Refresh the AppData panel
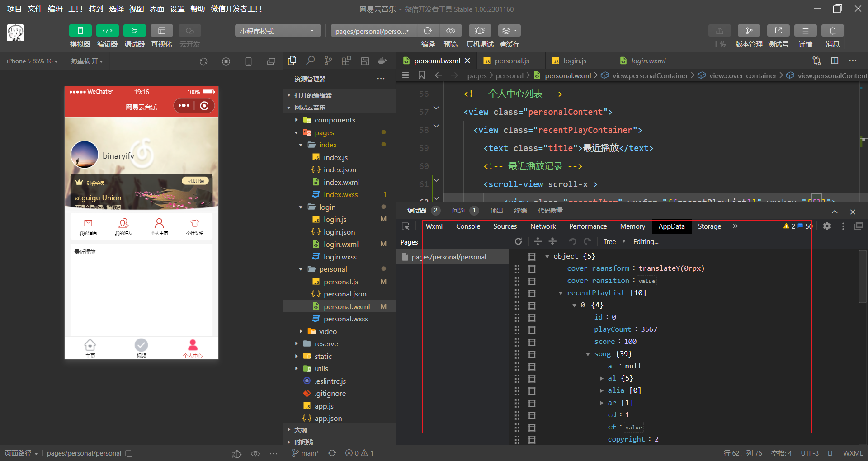 tap(519, 241)
